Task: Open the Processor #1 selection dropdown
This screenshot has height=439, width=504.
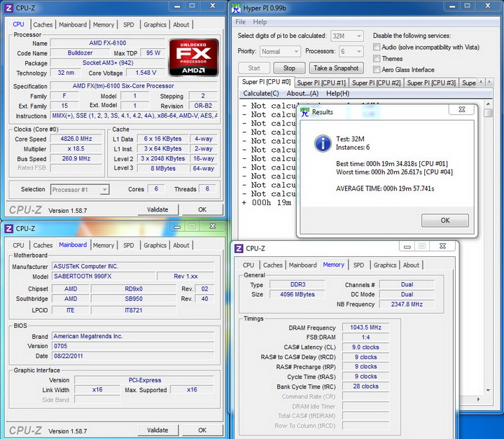Action: [x=80, y=189]
